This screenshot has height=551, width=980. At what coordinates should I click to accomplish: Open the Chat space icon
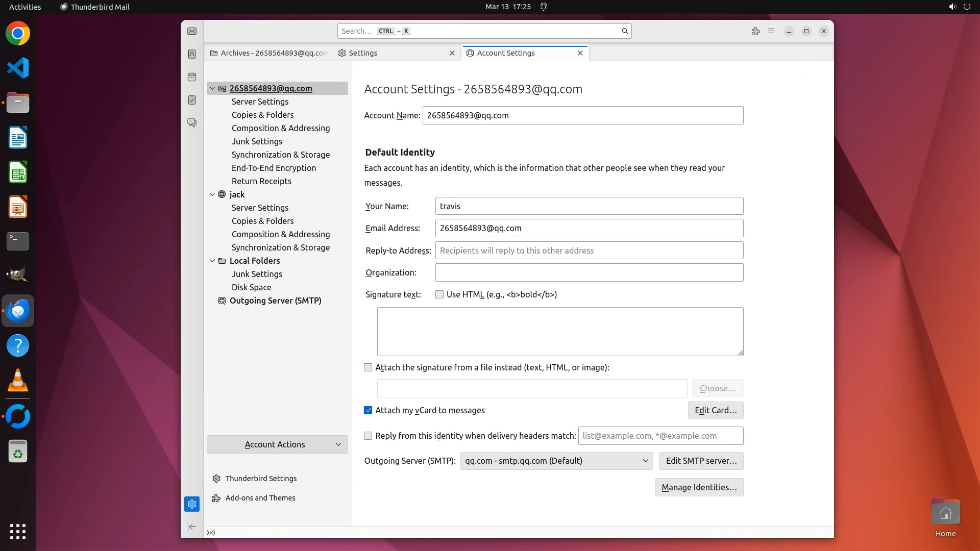click(192, 123)
